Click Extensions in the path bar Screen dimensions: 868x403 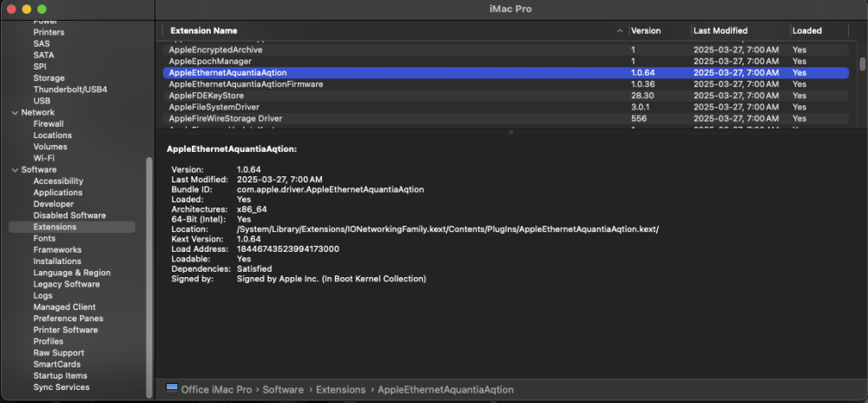click(x=340, y=390)
